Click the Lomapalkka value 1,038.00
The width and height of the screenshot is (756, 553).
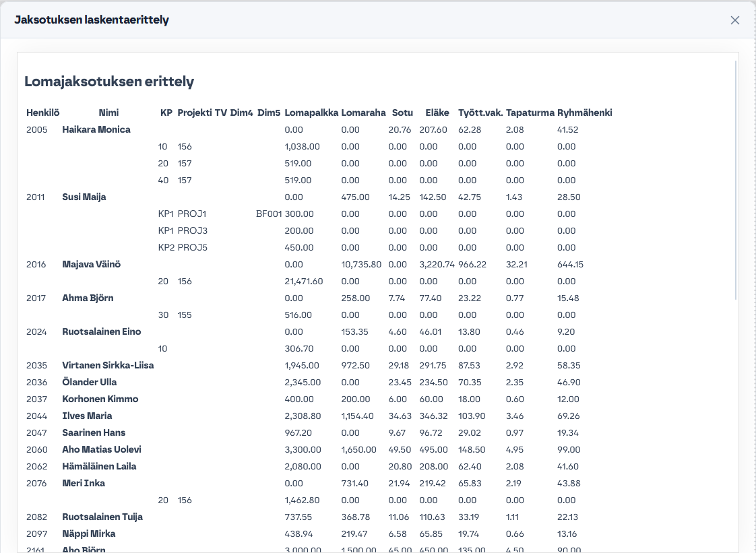click(303, 147)
